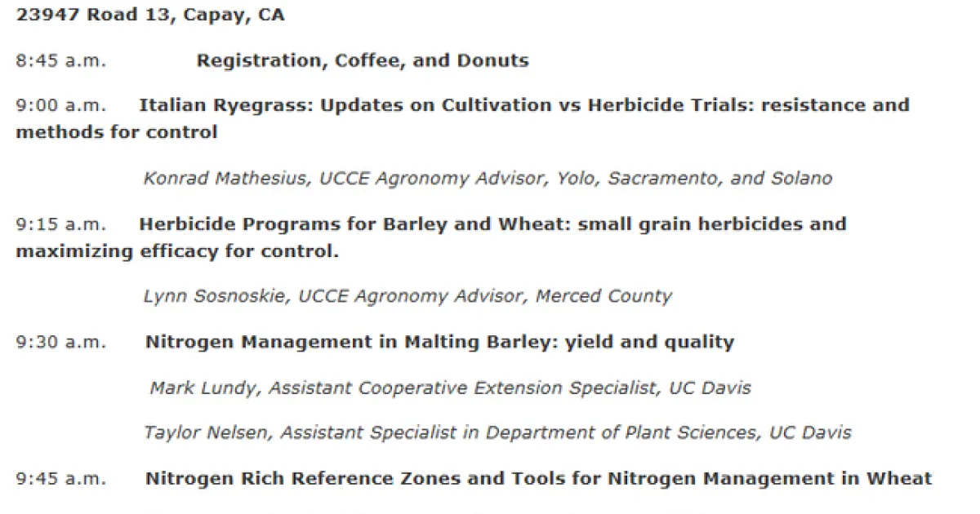Viewport: 980px width, 514px height.
Task: Click Herbicide Programs for Barley and Wheat title
Action: (x=492, y=224)
